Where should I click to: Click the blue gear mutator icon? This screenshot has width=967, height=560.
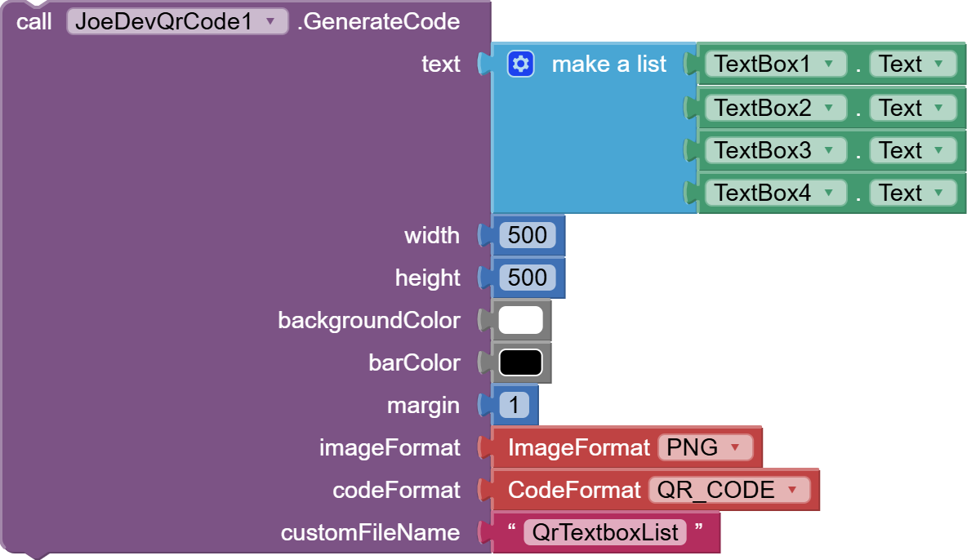coord(520,64)
